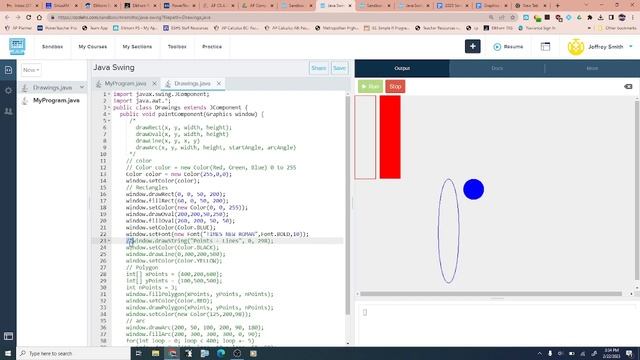The image size is (640, 360).
Task: Click the Windows search box
Action: pos(73,353)
